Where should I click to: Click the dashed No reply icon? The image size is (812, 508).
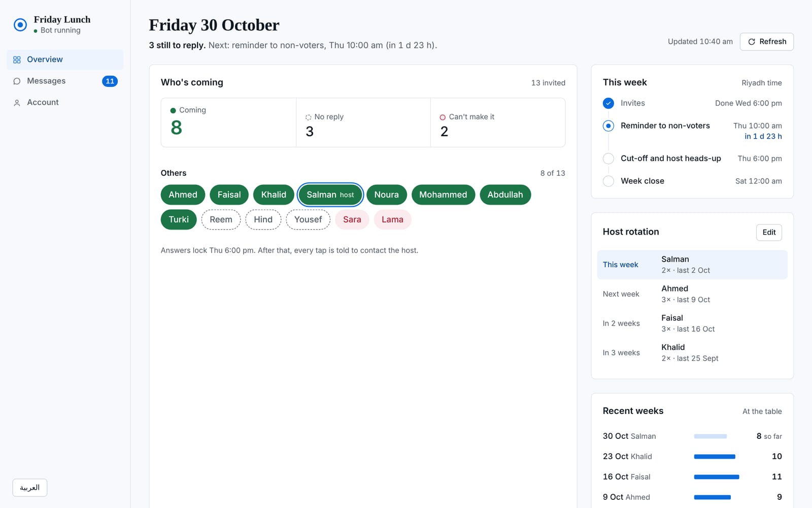[308, 117]
